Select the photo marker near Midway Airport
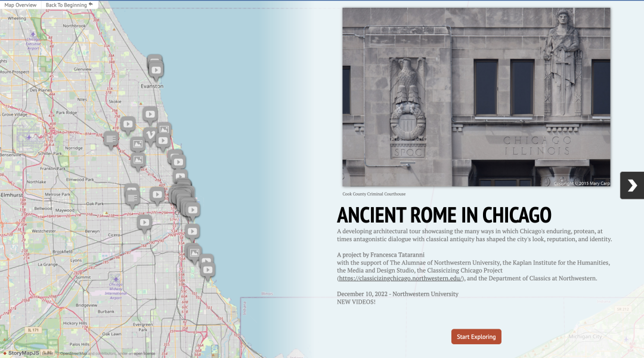 tap(194, 253)
